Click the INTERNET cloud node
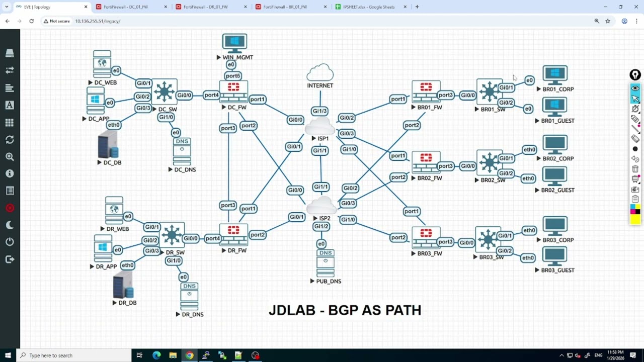 tap(320, 73)
